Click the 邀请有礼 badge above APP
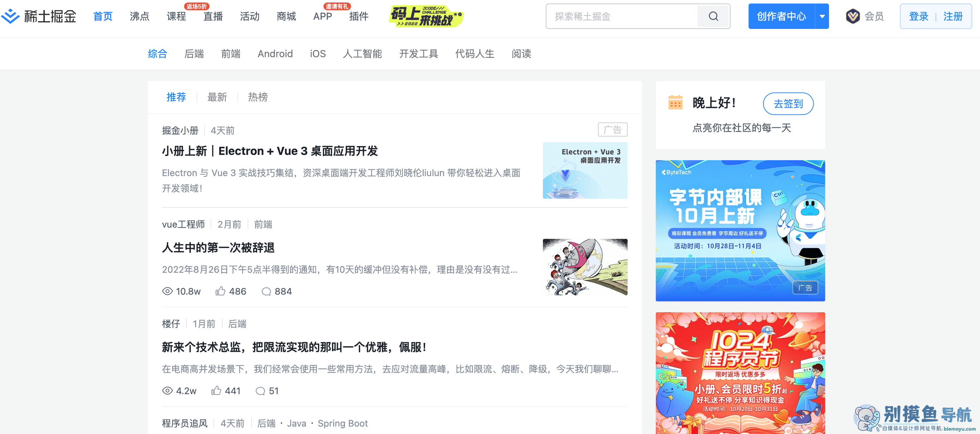 pos(337,6)
